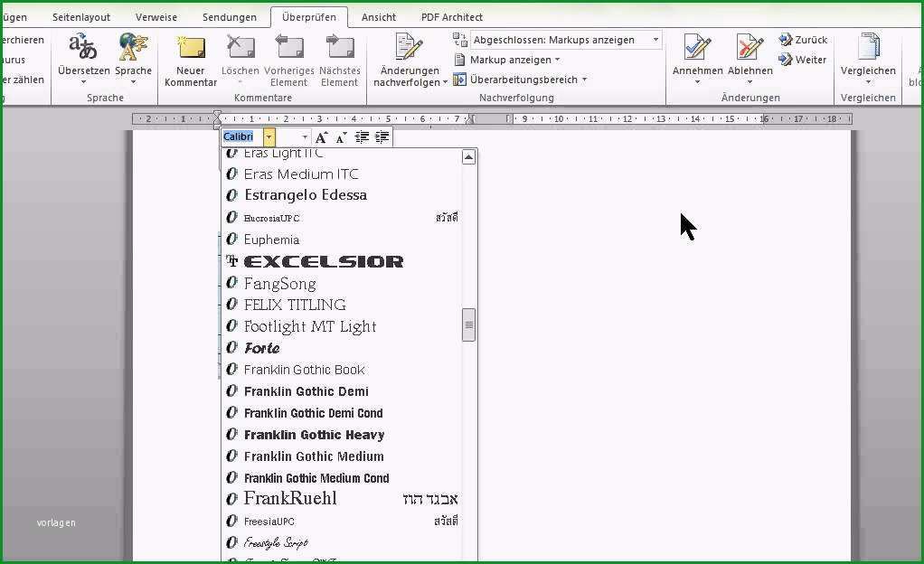Expand the Übersetzen dropdown arrow
924x564 pixels.
click(x=83, y=82)
